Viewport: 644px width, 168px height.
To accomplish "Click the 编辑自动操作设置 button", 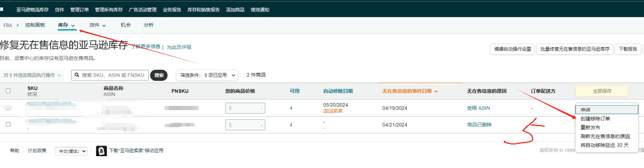I will [x=512, y=49].
